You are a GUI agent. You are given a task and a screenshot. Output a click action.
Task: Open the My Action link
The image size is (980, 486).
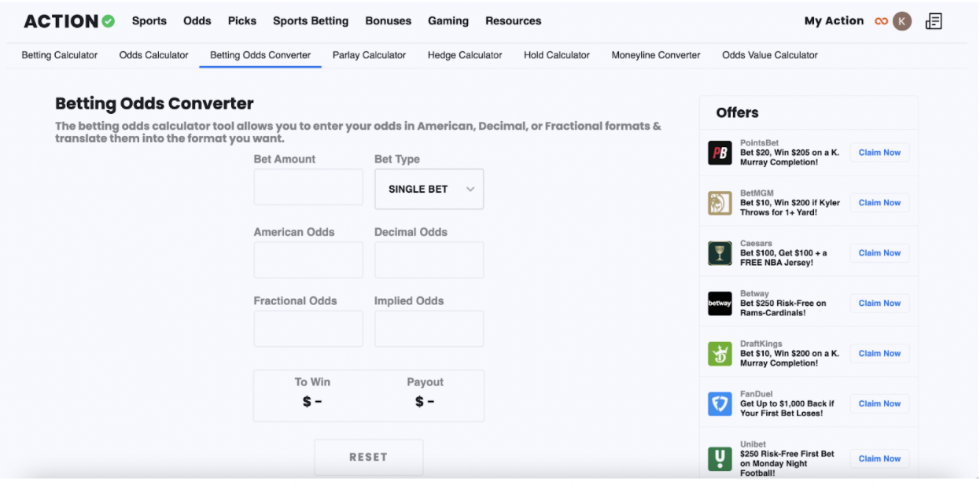[834, 21]
